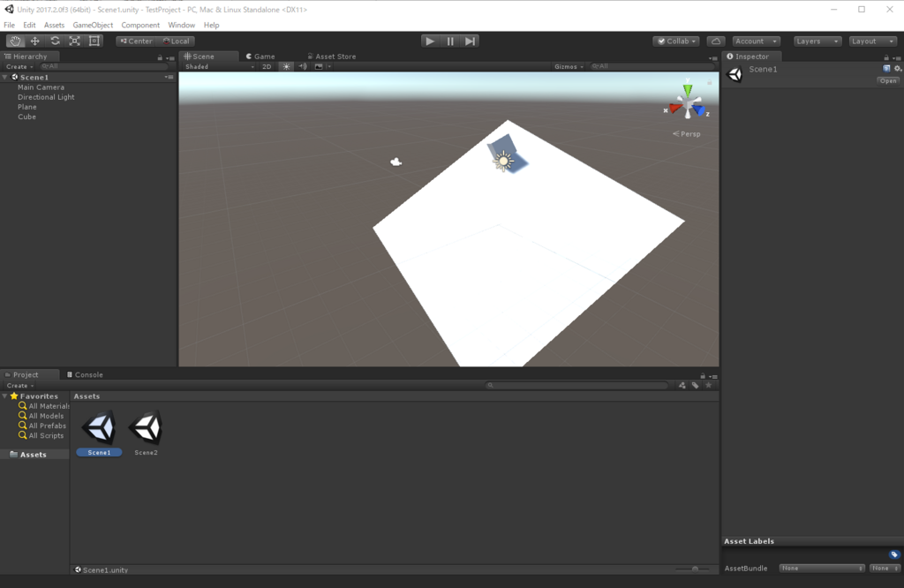Open the Edit menu
Viewport: 904px width, 588px height.
[x=29, y=25]
